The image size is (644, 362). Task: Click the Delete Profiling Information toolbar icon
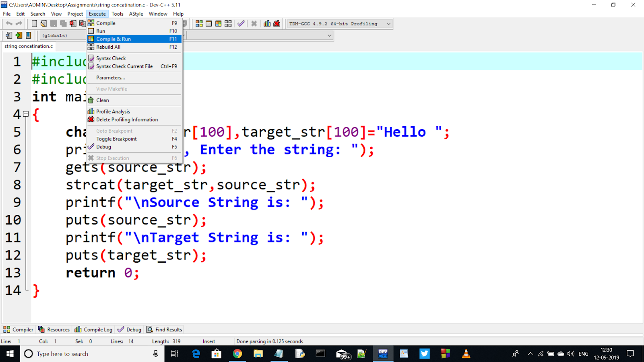[x=277, y=23]
